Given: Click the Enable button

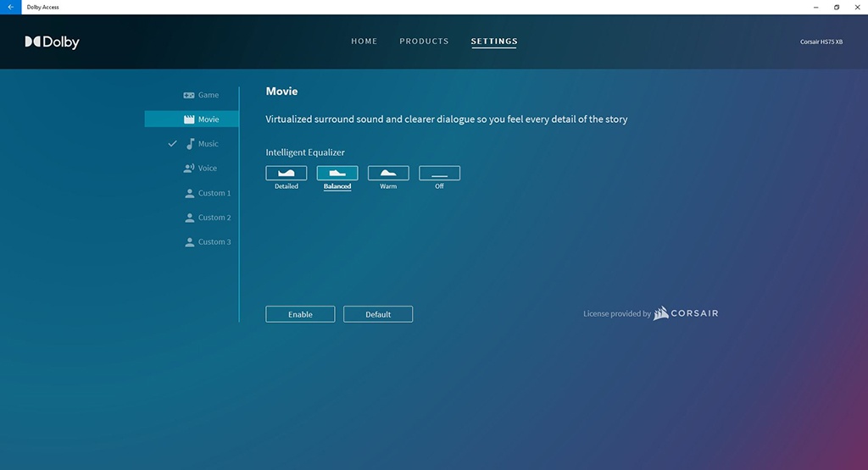Looking at the screenshot, I should [x=300, y=314].
